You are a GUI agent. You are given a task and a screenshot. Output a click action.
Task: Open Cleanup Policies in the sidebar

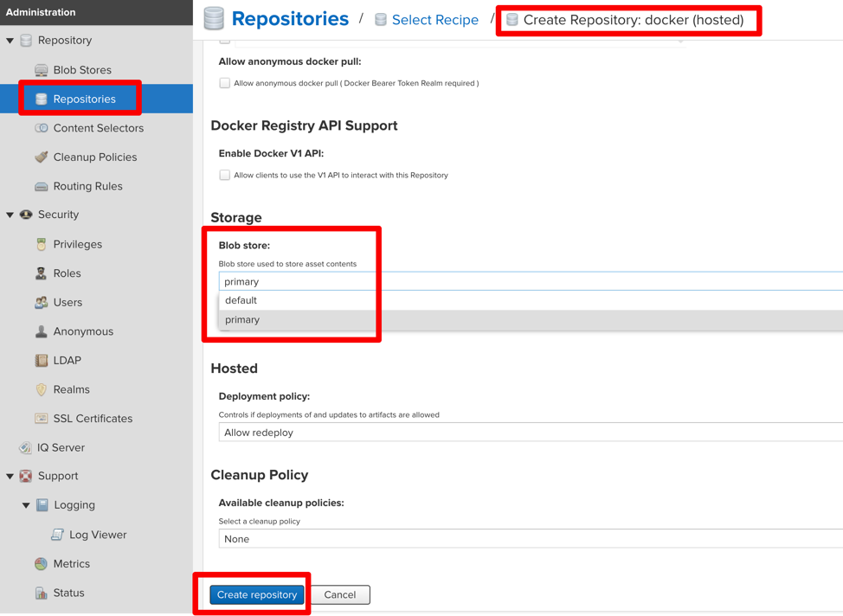tap(95, 157)
